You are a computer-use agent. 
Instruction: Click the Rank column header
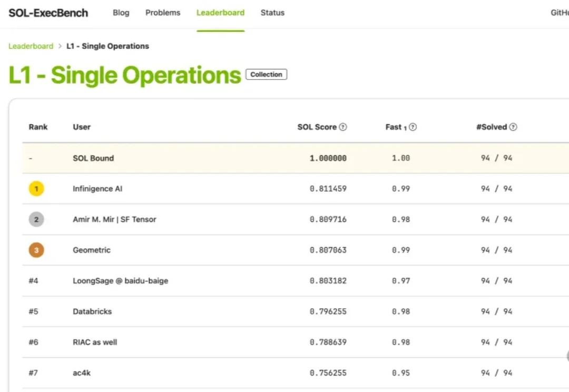click(x=38, y=127)
